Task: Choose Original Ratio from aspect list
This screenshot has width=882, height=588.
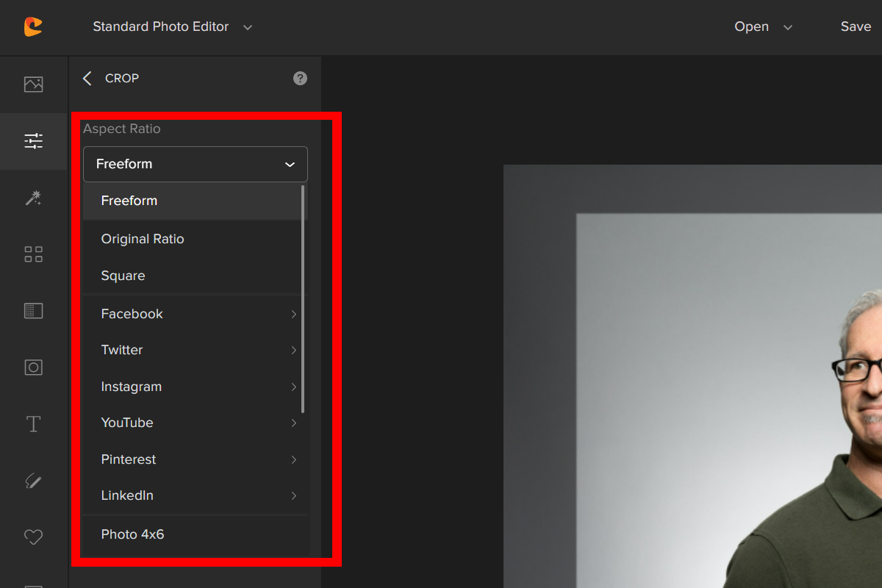Action: click(x=143, y=239)
